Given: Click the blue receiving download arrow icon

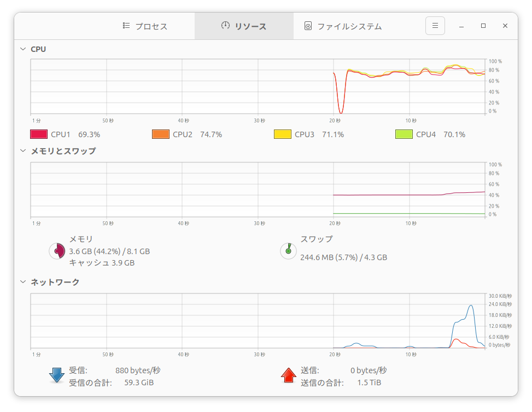Looking at the screenshot, I should [x=57, y=375].
